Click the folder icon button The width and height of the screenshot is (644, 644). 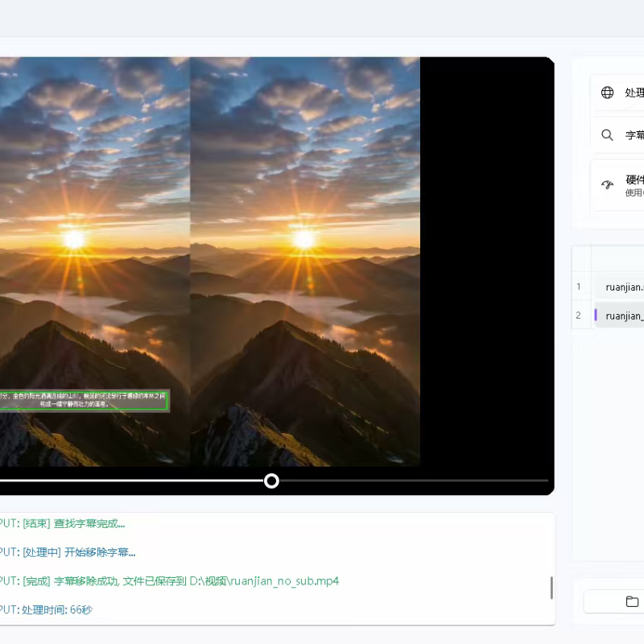[632, 601]
